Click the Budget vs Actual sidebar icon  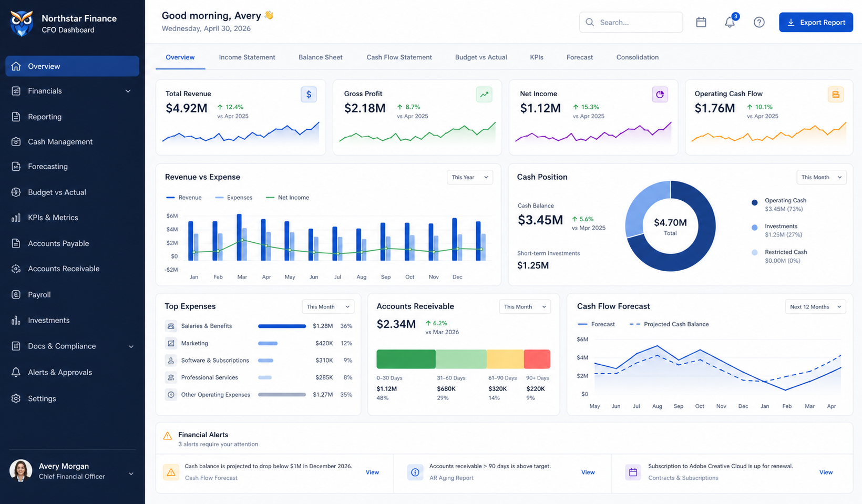16,192
